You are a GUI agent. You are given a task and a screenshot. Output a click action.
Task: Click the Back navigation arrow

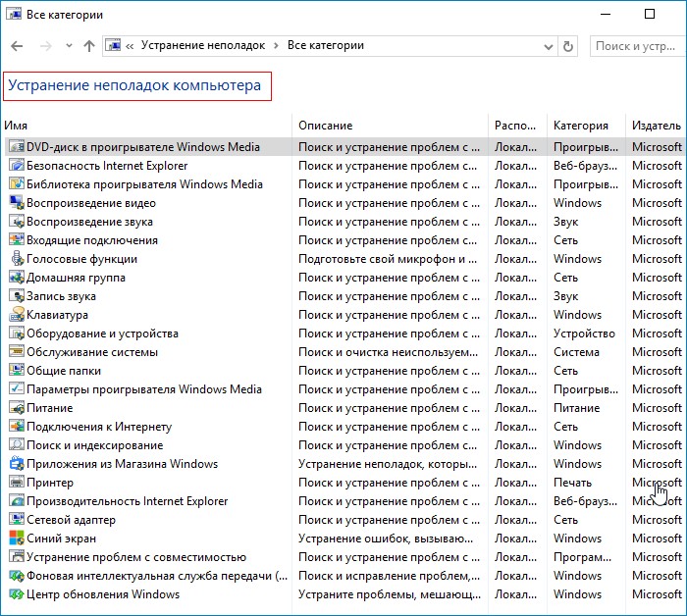17,46
